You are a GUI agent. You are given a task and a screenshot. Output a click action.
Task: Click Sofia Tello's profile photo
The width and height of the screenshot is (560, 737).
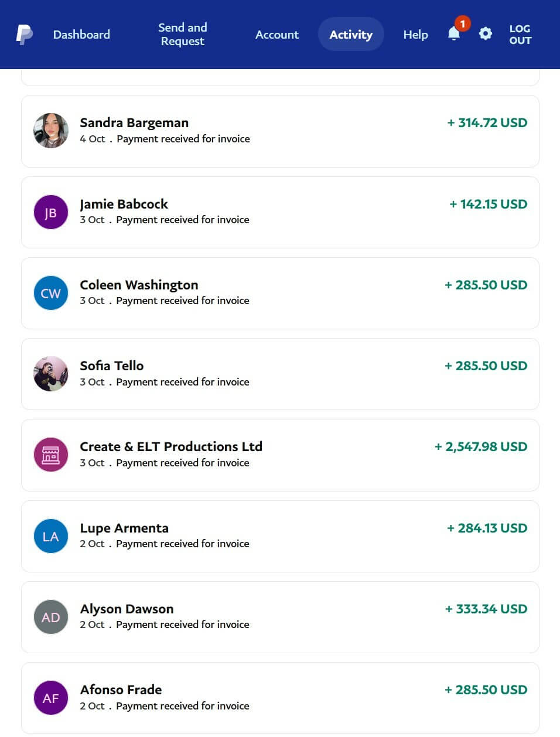(51, 374)
